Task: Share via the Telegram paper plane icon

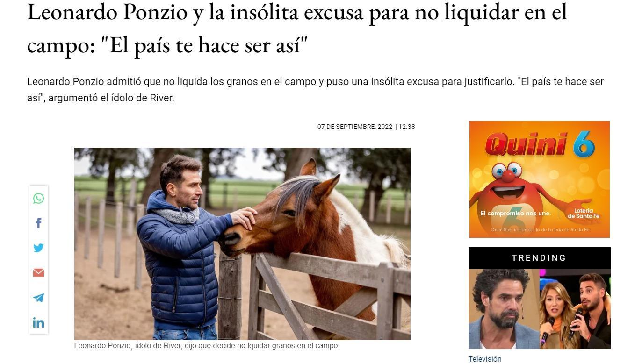Action: pos(38,298)
